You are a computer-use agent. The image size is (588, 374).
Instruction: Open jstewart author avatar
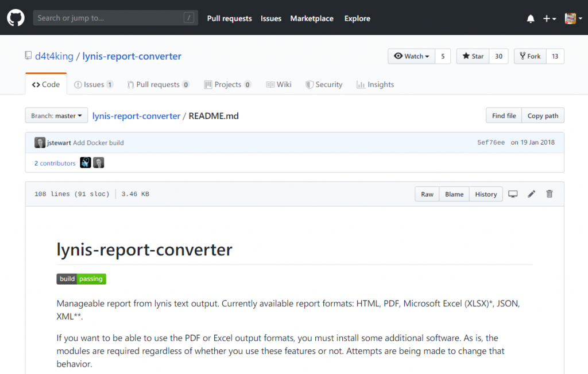point(40,142)
